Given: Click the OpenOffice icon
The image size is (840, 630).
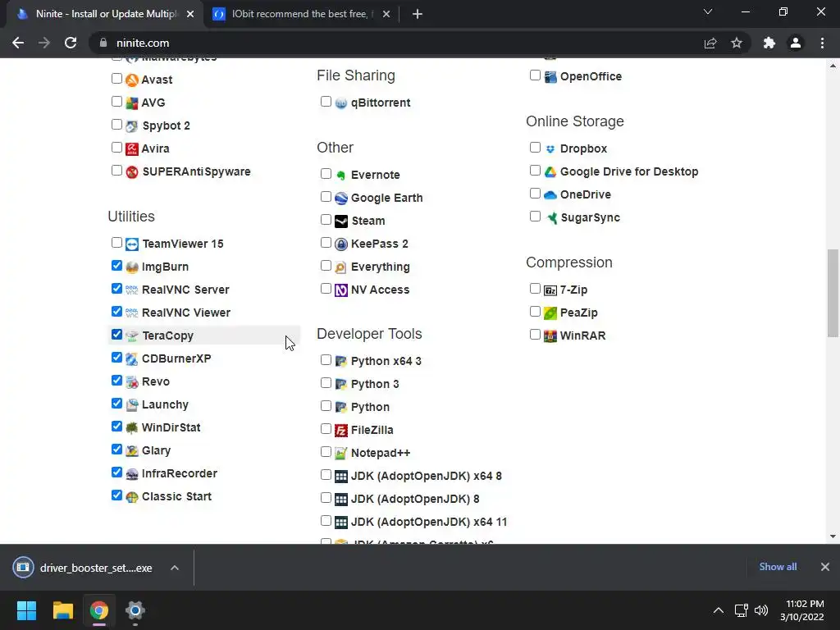Looking at the screenshot, I should pyautogui.click(x=550, y=76).
